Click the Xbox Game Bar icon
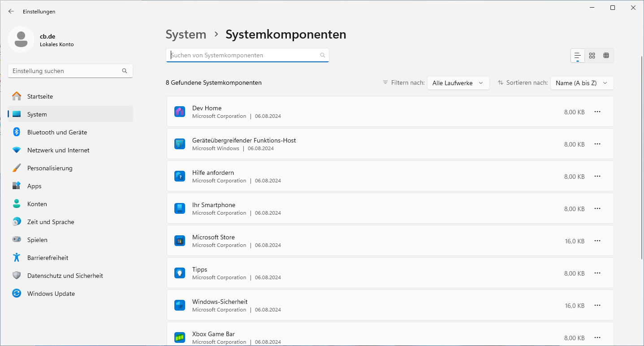Screen dimensions: 644x346 180,337
